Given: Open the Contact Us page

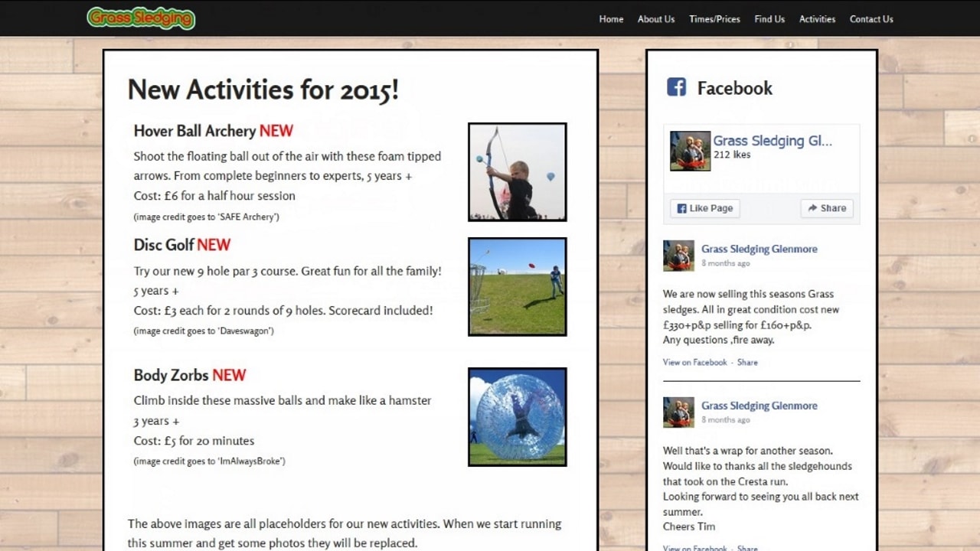Looking at the screenshot, I should tap(871, 19).
